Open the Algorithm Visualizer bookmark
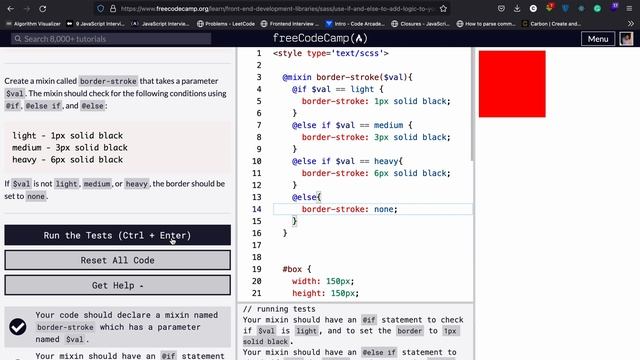Image resolution: width=640 pixels, height=360 pixels. [33, 24]
